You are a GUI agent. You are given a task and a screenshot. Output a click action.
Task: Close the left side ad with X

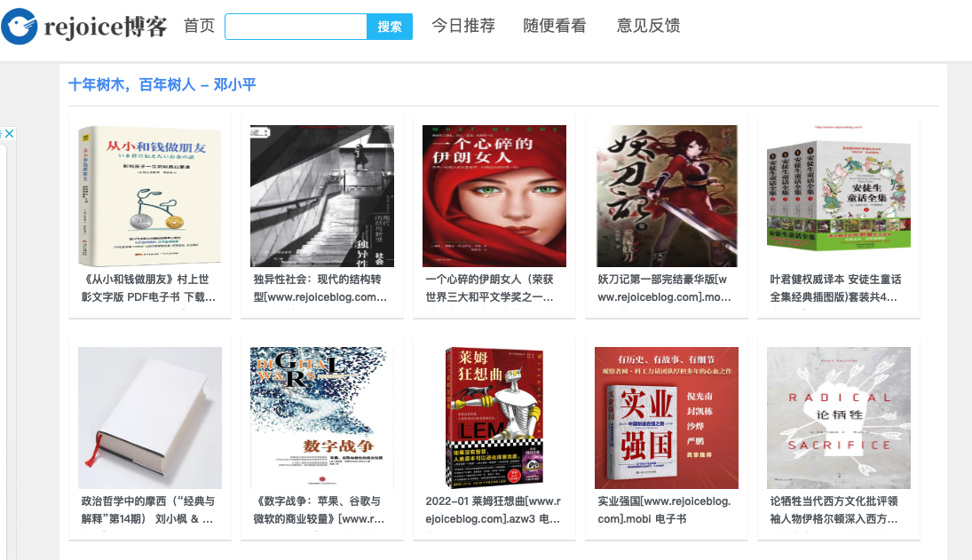pyautogui.click(x=9, y=133)
